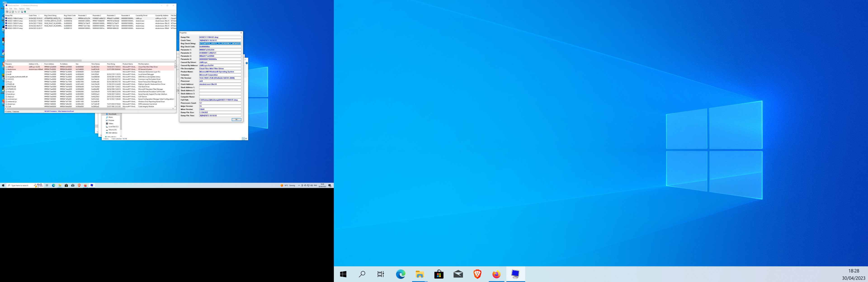
Task: Click the Find toolbar icon
Action: 22,12
